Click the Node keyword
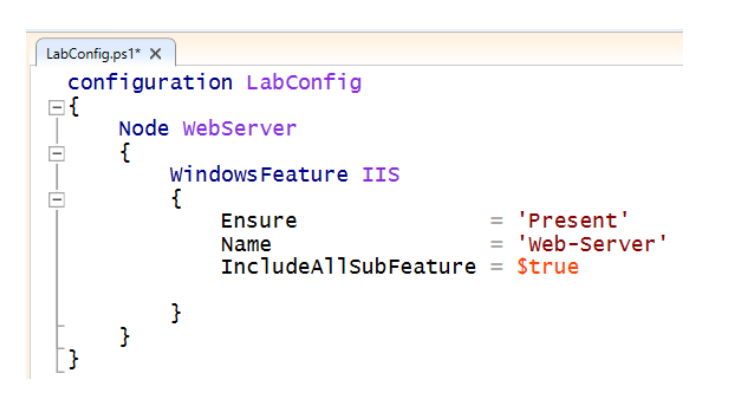Screen dimensions: 750x407 click(x=144, y=129)
